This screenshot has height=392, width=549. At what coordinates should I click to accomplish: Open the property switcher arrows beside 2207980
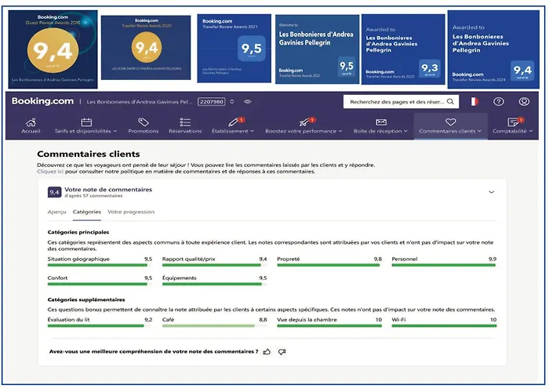(232, 101)
